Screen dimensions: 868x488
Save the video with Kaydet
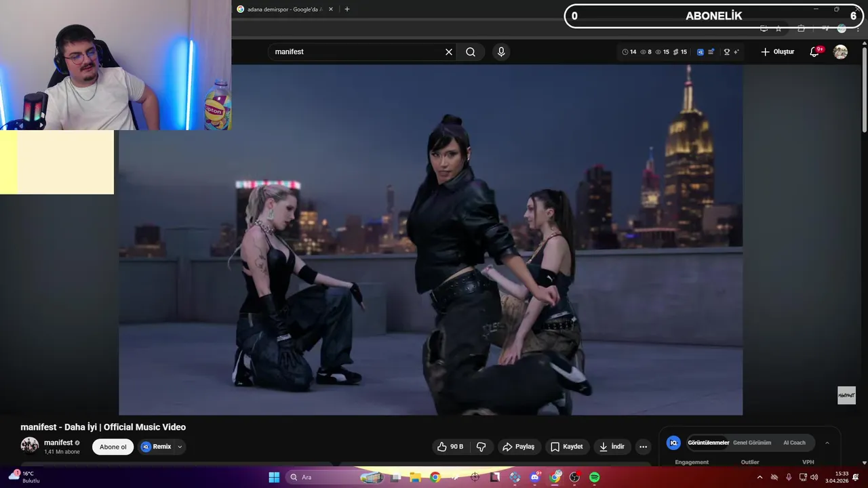coord(567,447)
